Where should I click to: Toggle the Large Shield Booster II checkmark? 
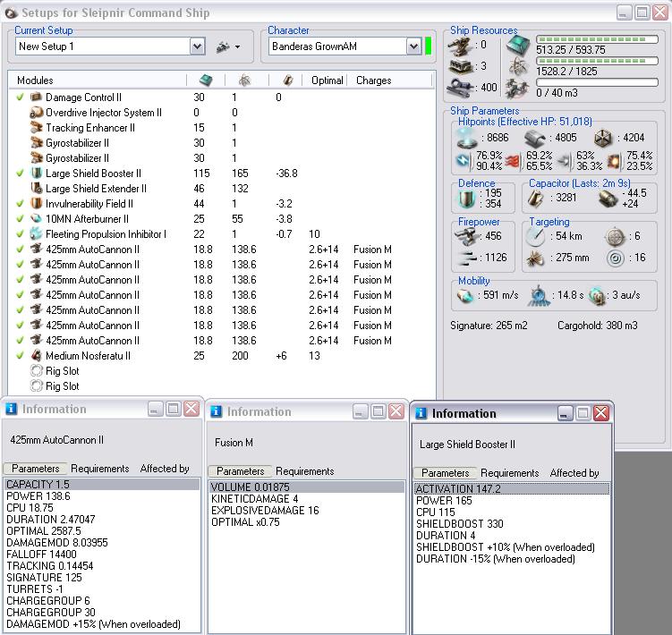coord(21,173)
